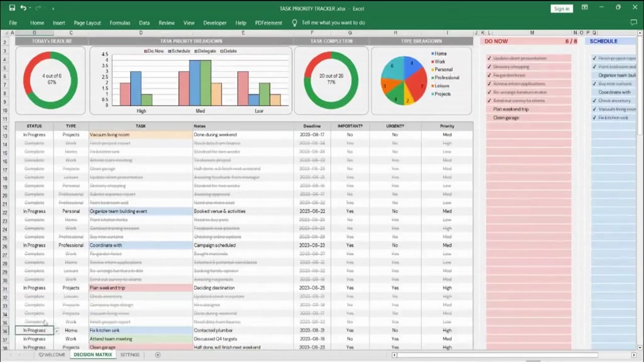Screen dimensions: 644x362
Task: Click the Deadline column header cell
Action: click(312, 126)
